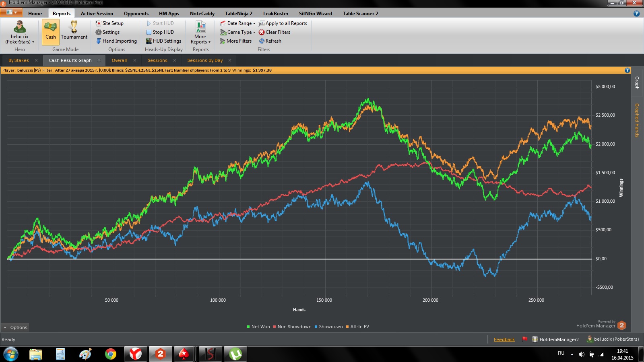
Task: Refresh the report data
Action: click(270, 41)
